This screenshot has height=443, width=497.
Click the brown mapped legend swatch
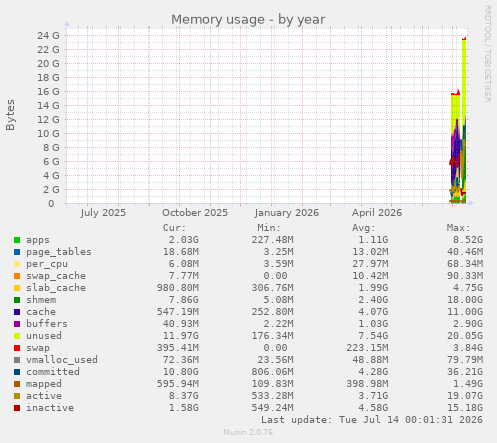pos(17,384)
